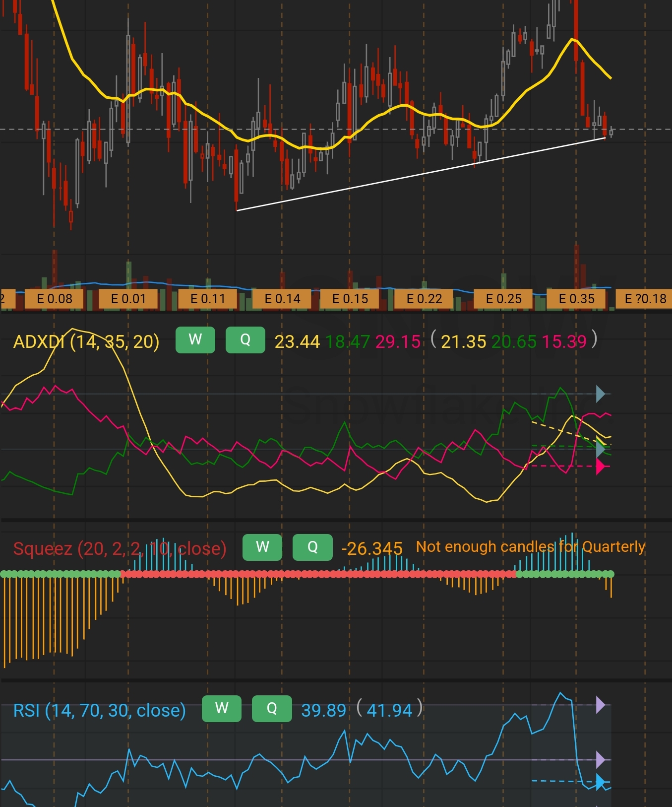The height and width of the screenshot is (807, 672).
Task: Click the pink arrow marker in ADXDI panel
Action: pyautogui.click(x=600, y=467)
